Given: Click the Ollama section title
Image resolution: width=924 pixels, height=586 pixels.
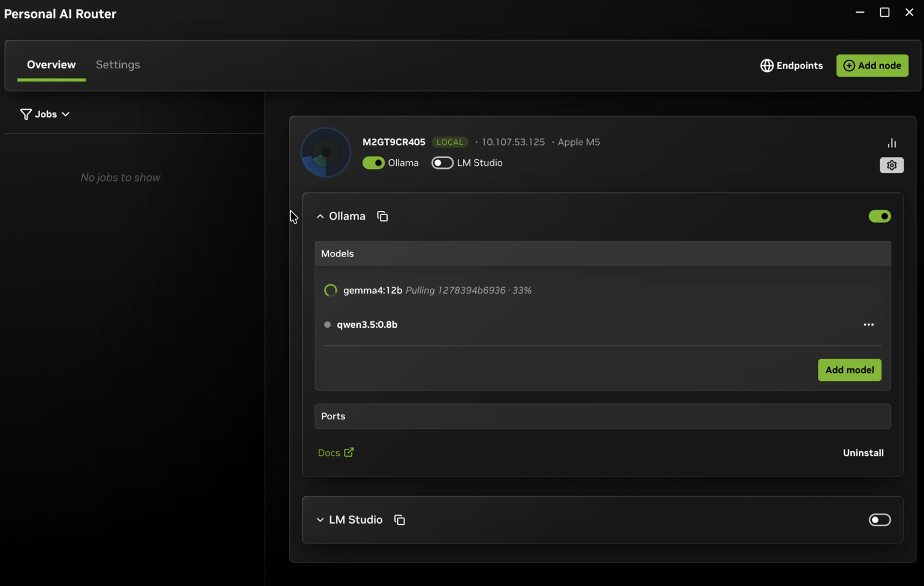Looking at the screenshot, I should coord(347,216).
